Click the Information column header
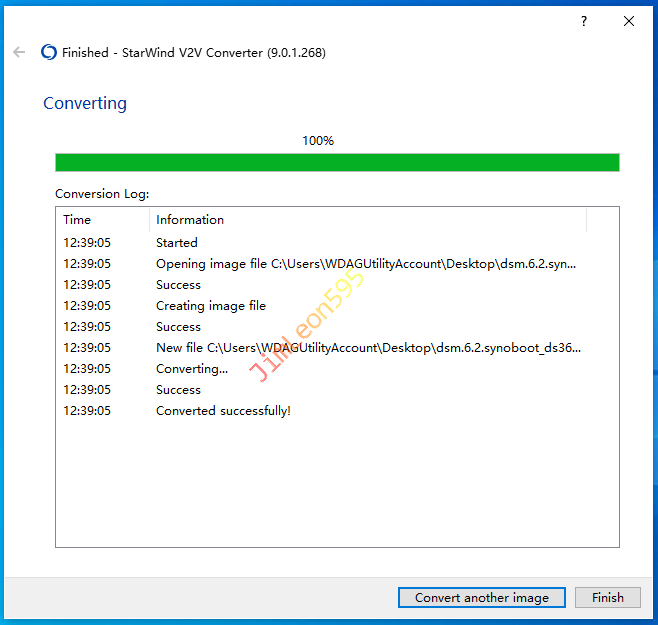Screen dimensions: 658x625 point(190,220)
